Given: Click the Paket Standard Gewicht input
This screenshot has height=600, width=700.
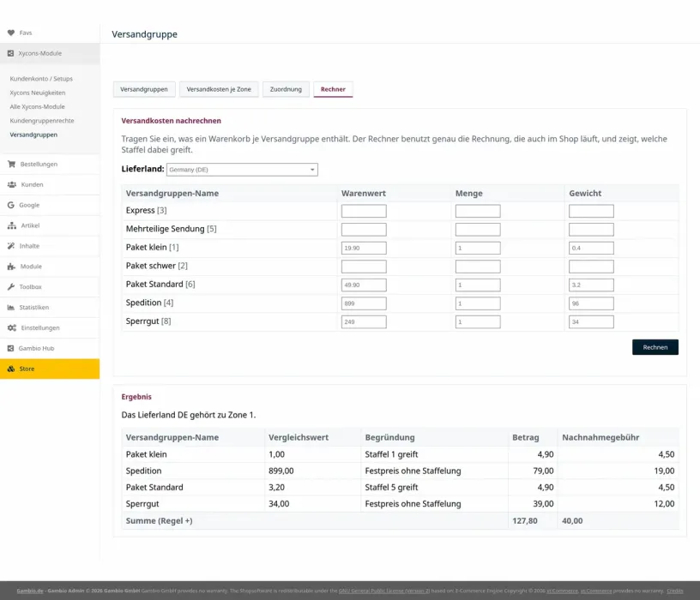Looking at the screenshot, I should pyautogui.click(x=591, y=285).
